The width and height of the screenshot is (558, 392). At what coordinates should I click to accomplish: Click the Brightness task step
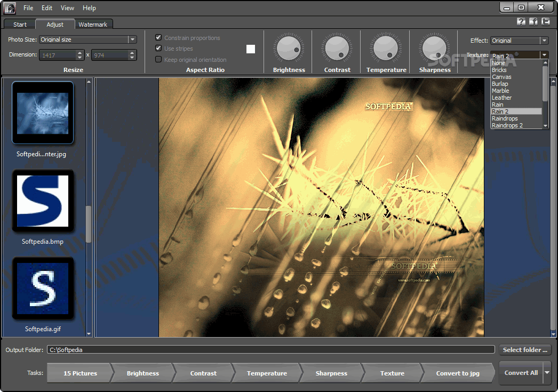coord(143,373)
